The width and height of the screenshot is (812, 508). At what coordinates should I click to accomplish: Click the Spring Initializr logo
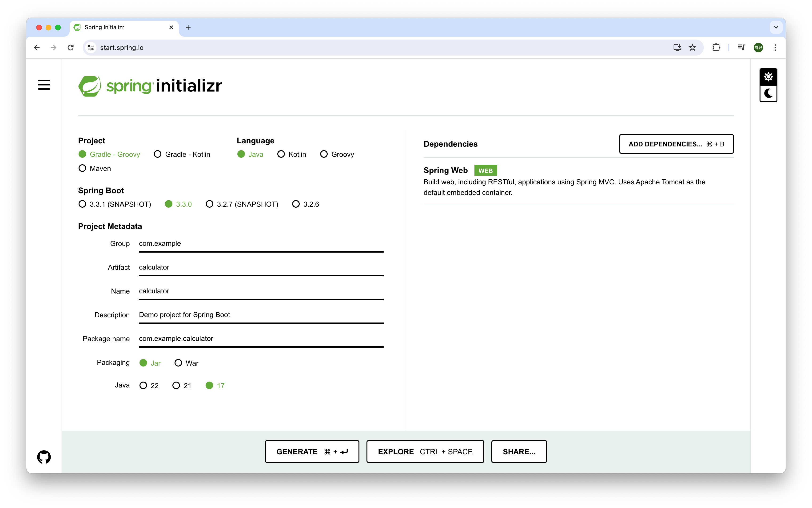click(x=150, y=86)
